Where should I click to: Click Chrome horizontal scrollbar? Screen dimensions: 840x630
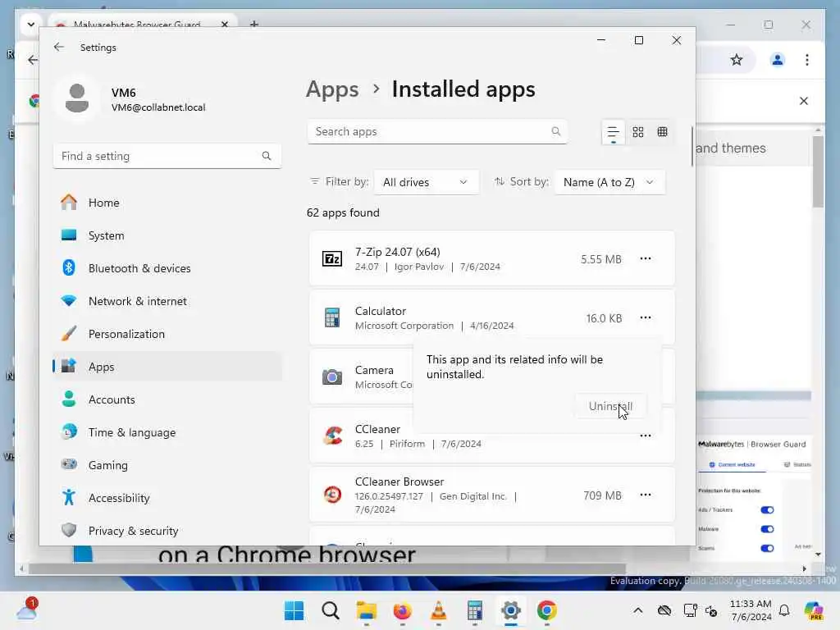(x=326, y=568)
